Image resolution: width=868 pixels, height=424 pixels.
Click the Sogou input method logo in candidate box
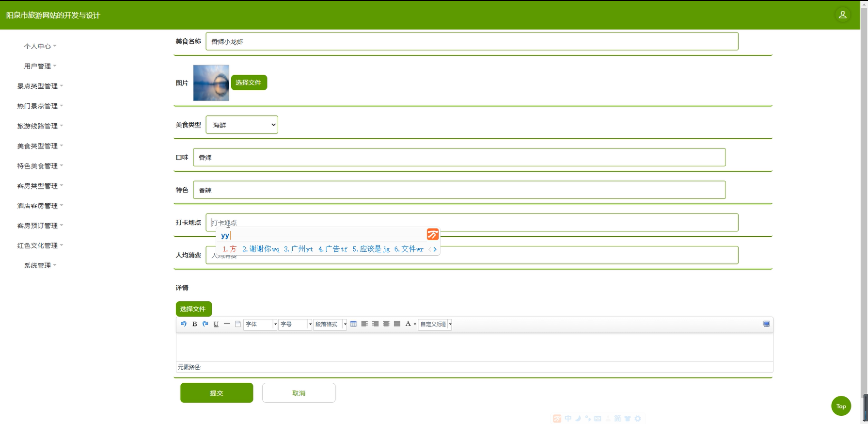pos(432,235)
